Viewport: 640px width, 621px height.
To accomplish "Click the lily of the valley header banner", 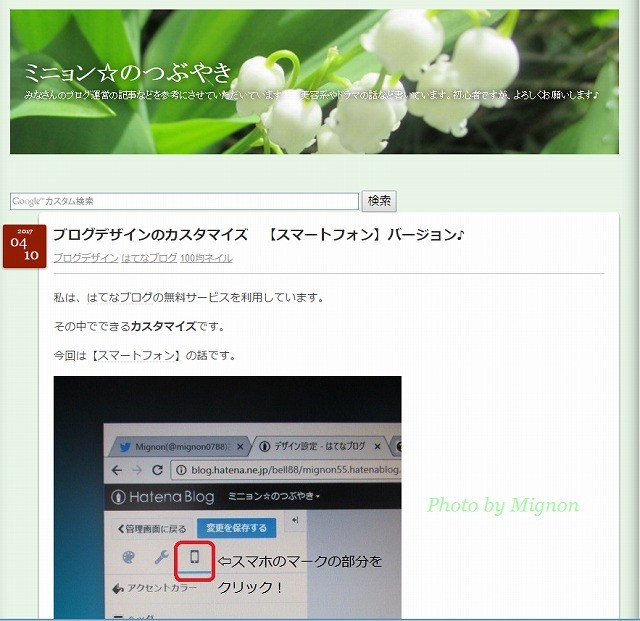I will 314,82.
